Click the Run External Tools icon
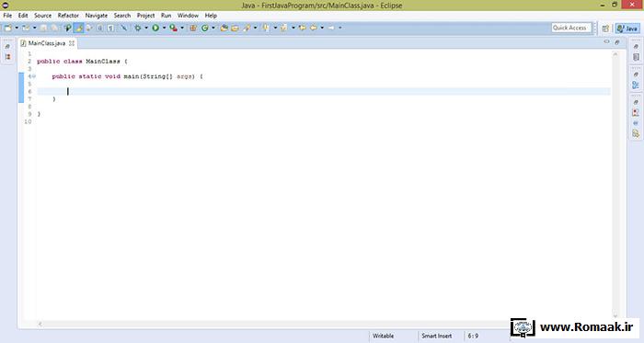This screenshot has width=644, height=343. [173, 28]
